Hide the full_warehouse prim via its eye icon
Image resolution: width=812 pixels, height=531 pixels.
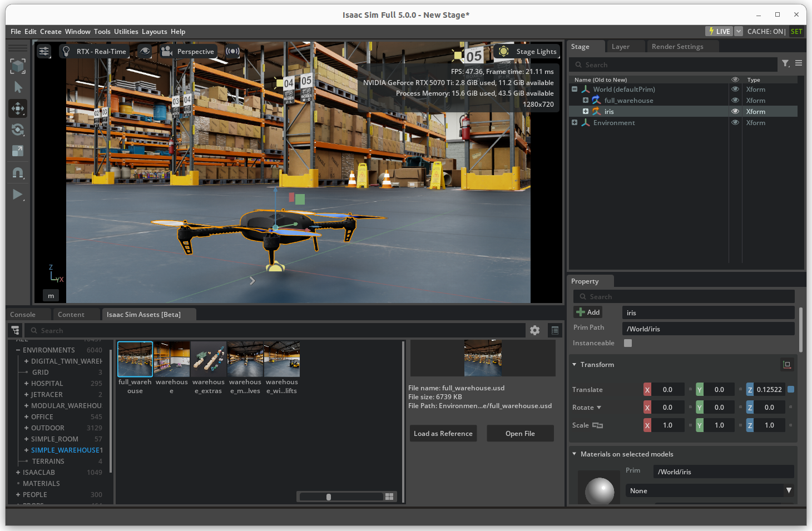735,100
